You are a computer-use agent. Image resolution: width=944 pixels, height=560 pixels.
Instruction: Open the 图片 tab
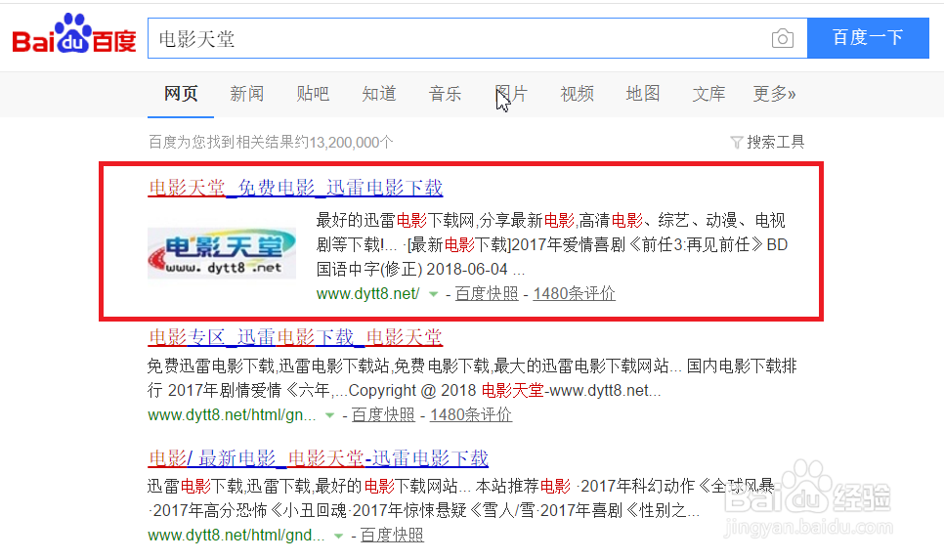[511, 94]
